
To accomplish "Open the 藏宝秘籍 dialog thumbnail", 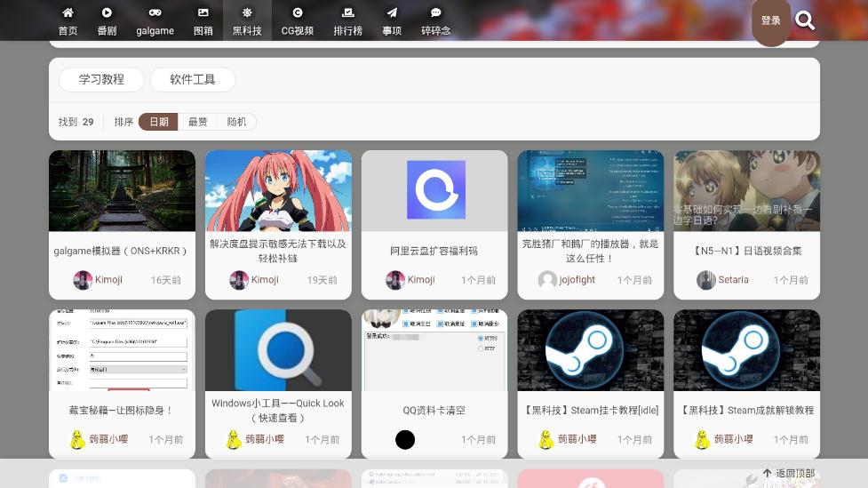I will 122,350.
